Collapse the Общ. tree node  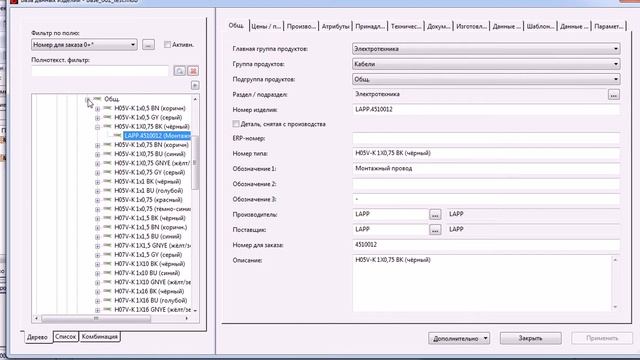pyautogui.click(x=87, y=99)
